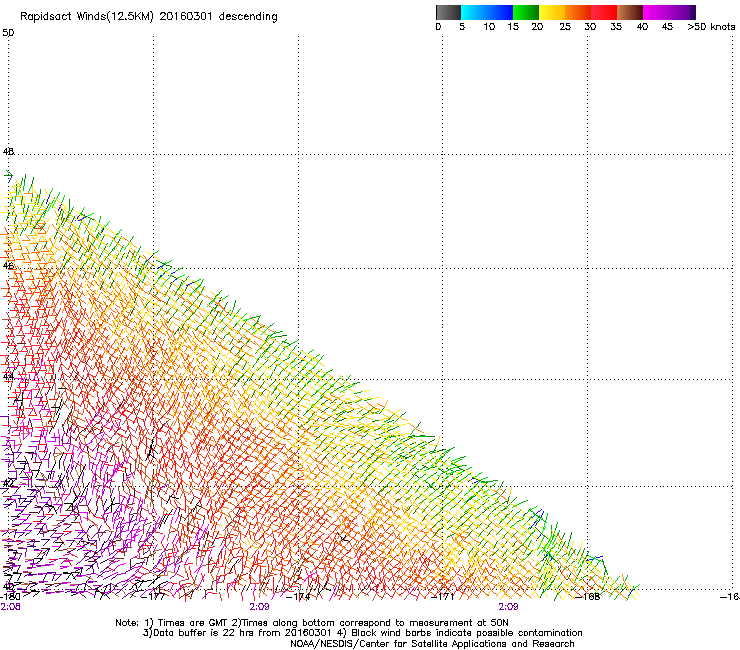Select the green 15-20 knots legend swatch
Screen dimensions: 740x650
[x=526, y=12]
